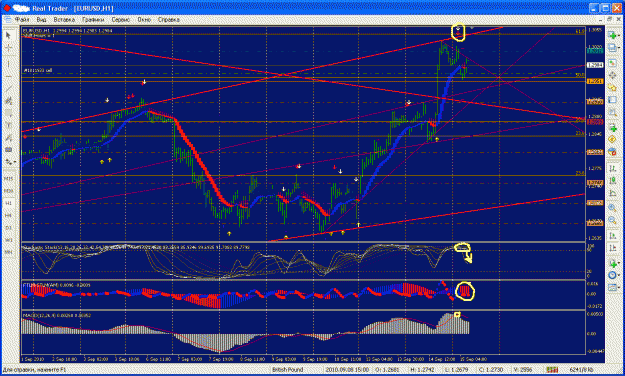Click the Profiles icon
The height and width of the screenshot is (376, 625).
coord(612,48)
